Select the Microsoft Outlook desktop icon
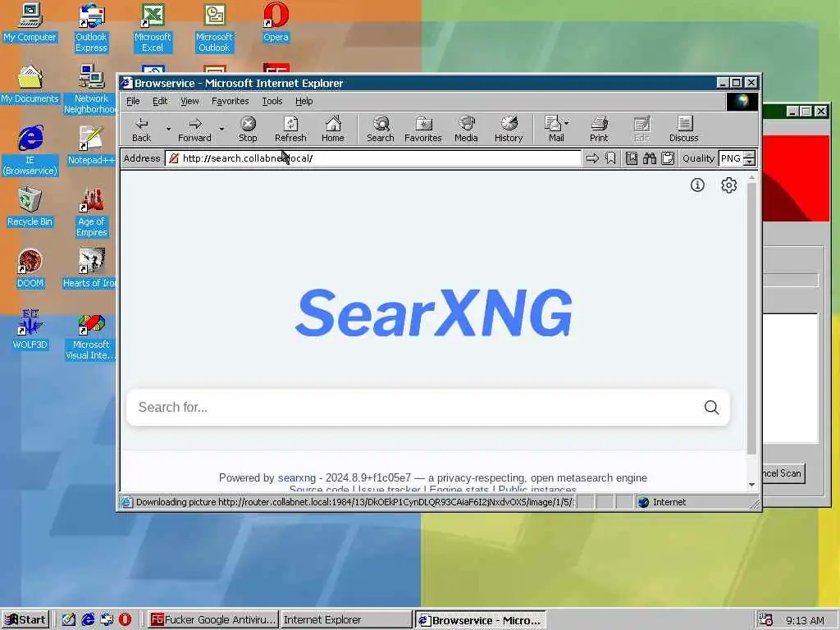 tap(214, 28)
